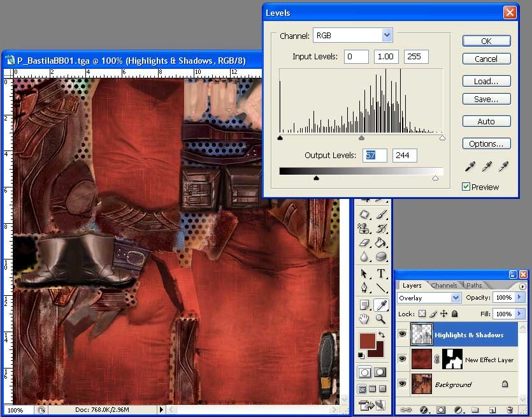Select the Type tool
Screen dimensions: 532x417
point(381,274)
